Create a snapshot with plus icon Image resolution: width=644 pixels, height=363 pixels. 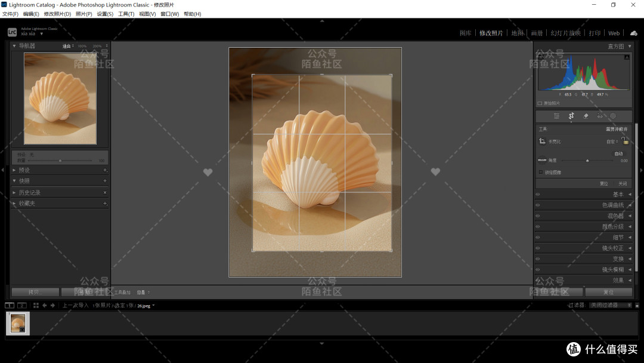tap(105, 180)
